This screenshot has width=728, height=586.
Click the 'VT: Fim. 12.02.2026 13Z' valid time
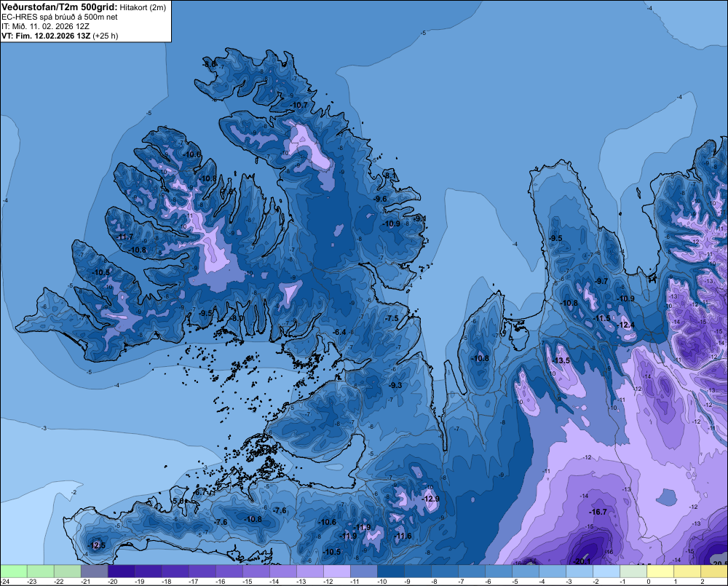46,36
